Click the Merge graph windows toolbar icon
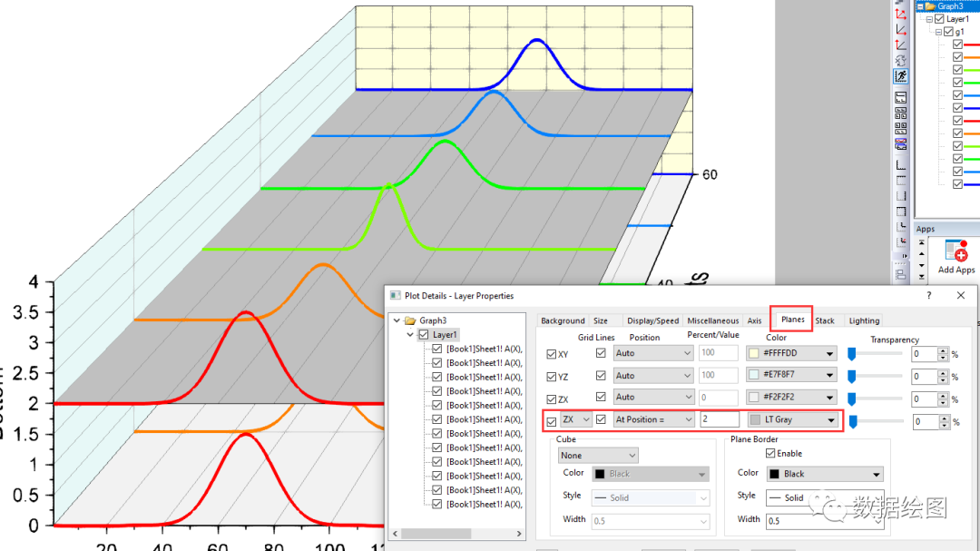 coord(901,144)
